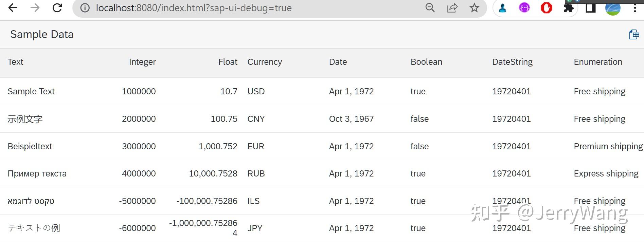Open the extensions puzzle piece icon
This screenshot has width=644, height=242.
coord(568,8)
